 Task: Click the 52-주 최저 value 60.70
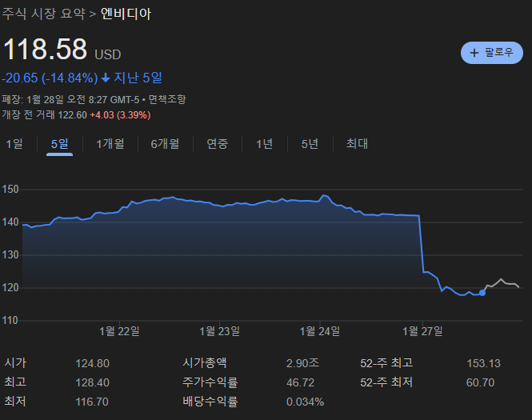(x=481, y=382)
